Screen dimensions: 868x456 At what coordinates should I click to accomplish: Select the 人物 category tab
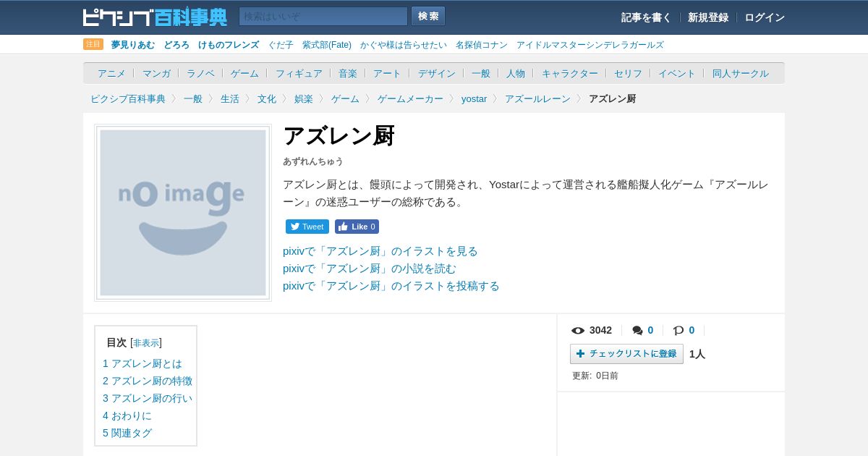[516, 73]
